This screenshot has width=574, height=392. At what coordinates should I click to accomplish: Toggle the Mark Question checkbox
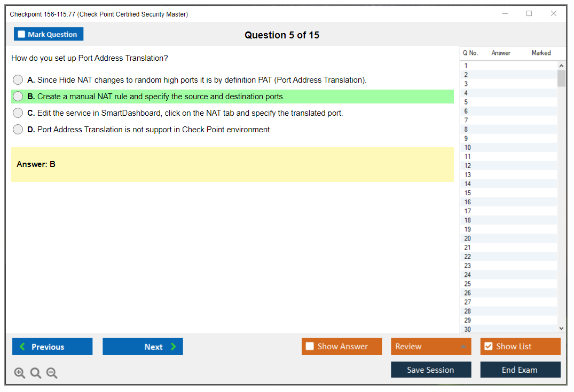point(21,35)
